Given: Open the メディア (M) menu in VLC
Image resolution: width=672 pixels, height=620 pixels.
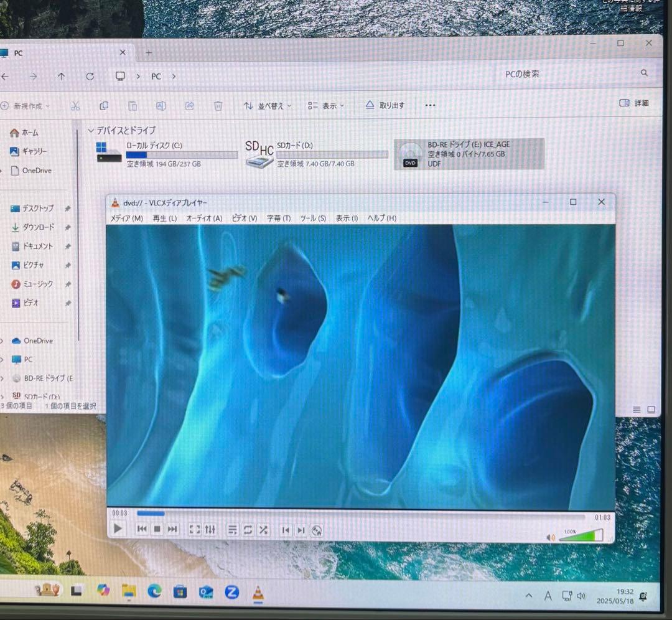Looking at the screenshot, I should point(126,218).
